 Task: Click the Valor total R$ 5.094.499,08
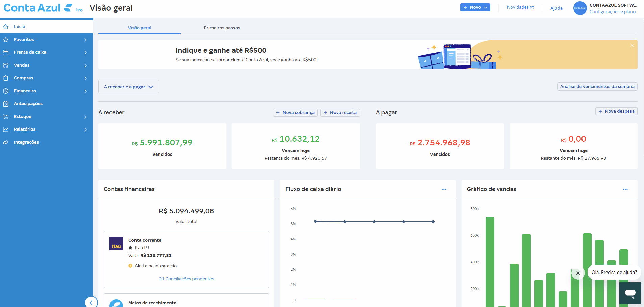(186, 211)
